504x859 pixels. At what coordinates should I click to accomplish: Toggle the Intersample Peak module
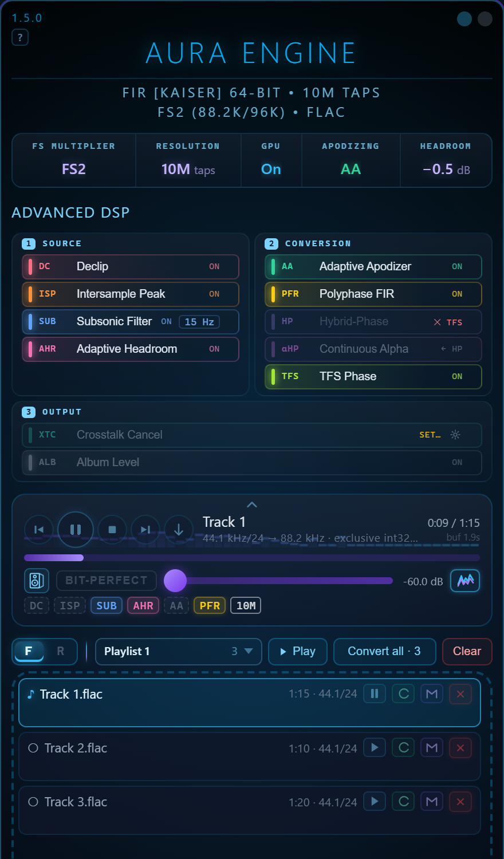tap(131, 294)
